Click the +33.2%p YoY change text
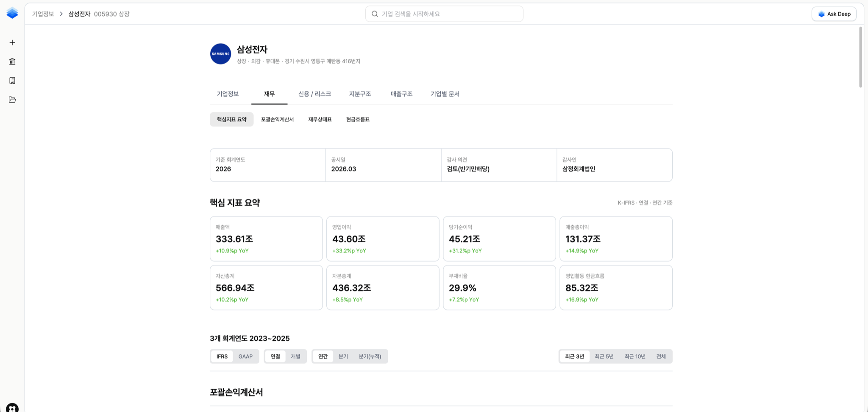The height and width of the screenshot is (412, 868). point(349,251)
